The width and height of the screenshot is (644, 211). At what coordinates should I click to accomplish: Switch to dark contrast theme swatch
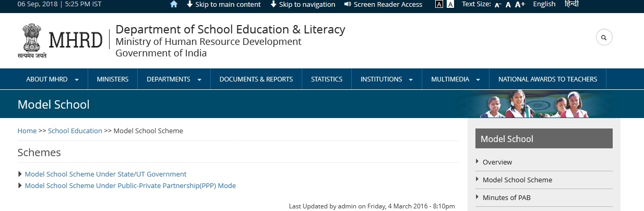pos(439,5)
